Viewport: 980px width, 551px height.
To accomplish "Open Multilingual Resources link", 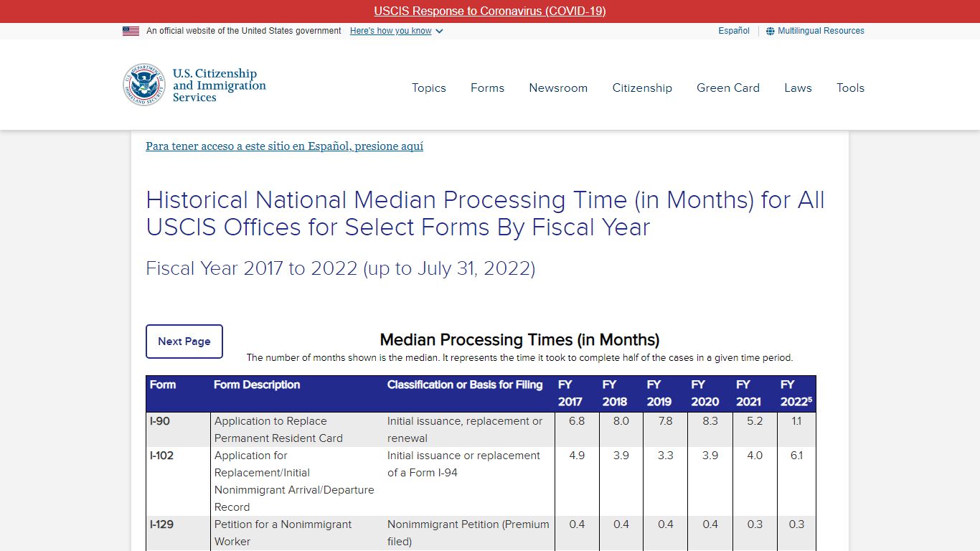I will click(821, 31).
